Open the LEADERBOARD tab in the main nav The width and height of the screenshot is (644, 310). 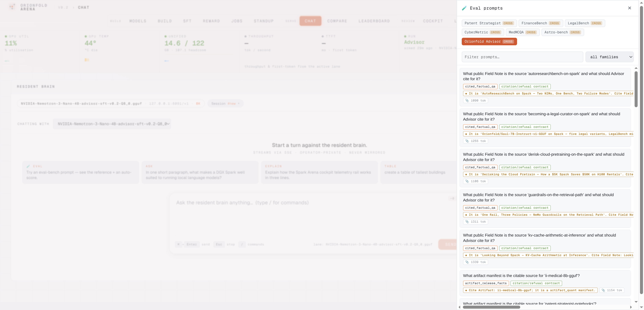[x=374, y=21]
